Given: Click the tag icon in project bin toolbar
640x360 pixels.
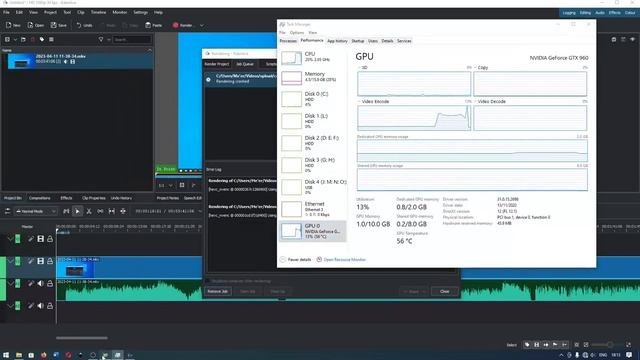Looking at the screenshot, I should pos(42,40).
